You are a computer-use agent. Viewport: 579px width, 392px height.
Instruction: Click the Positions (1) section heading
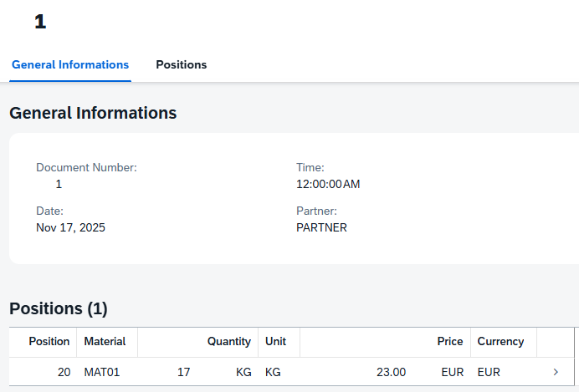(59, 308)
